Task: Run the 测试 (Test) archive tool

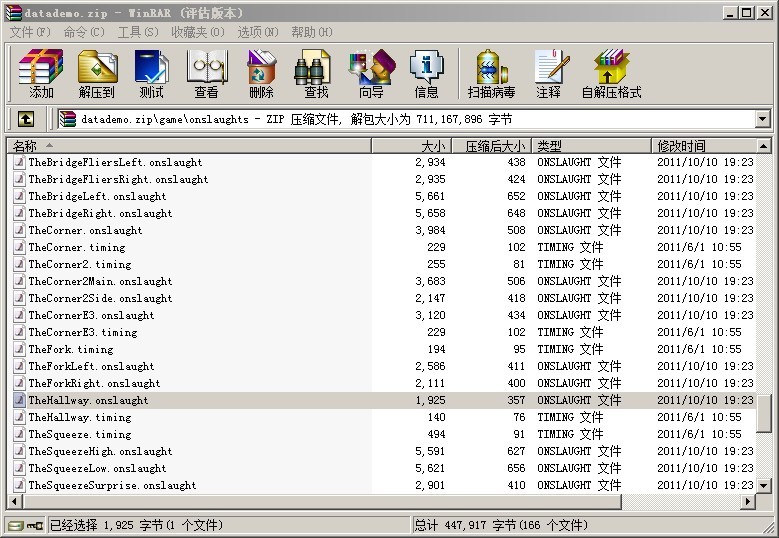Action: 152,74
